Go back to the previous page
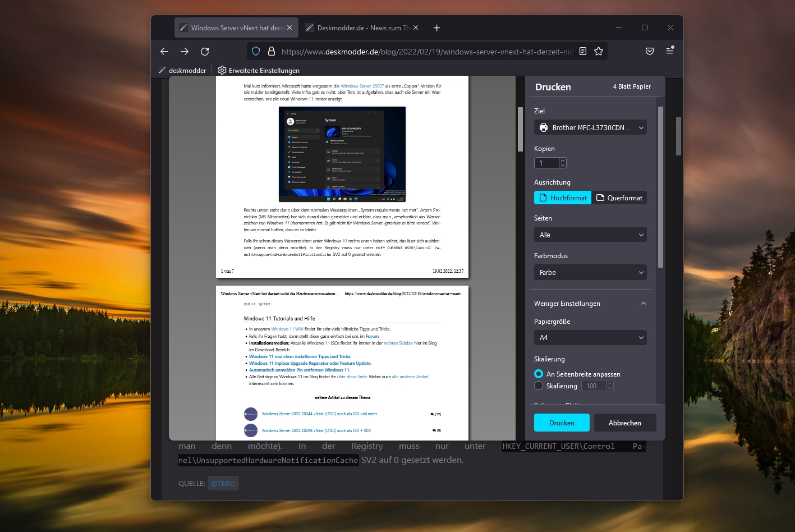Screen dimensions: 795x532 click(164, 52)
